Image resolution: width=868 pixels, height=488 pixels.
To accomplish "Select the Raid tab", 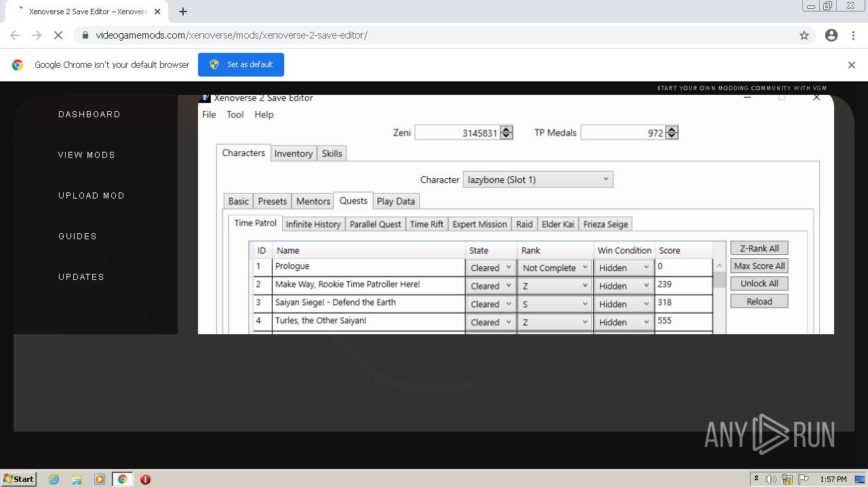I will 524,224.
